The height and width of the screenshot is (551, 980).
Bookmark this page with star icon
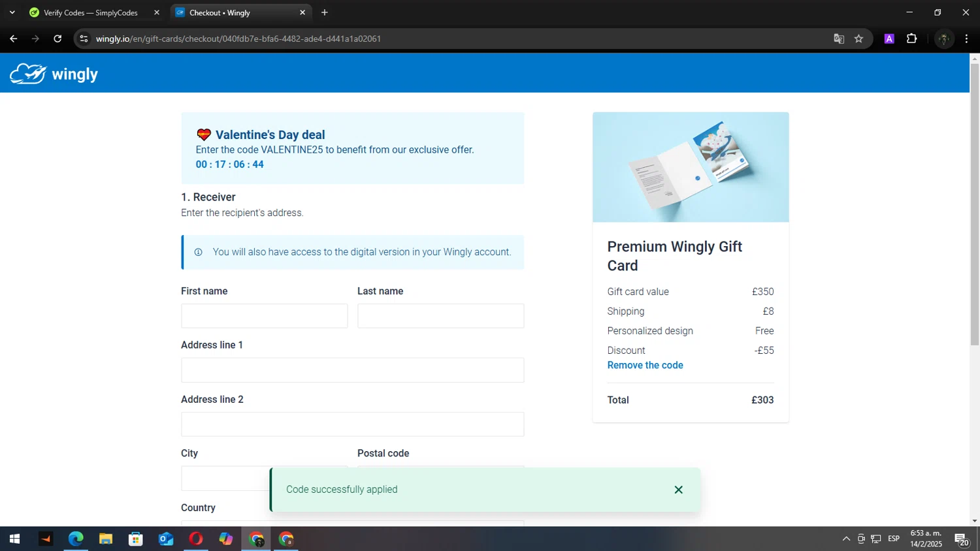click(x=858, y=39)
